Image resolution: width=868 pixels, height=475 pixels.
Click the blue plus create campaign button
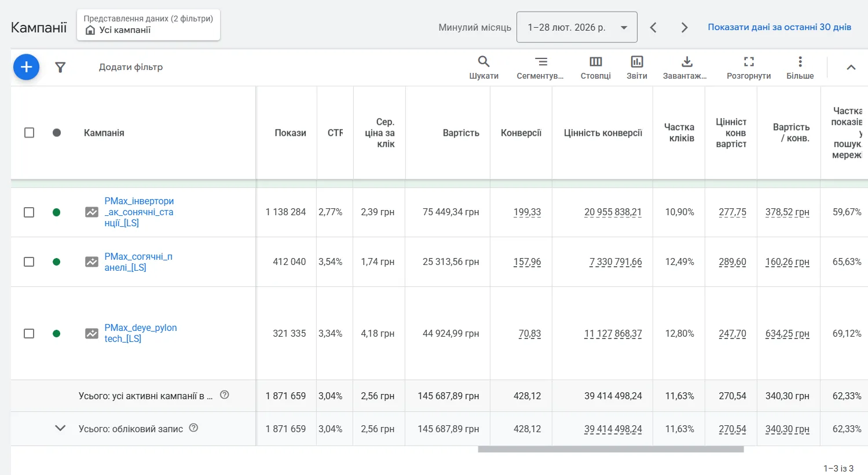coord(27,67)
